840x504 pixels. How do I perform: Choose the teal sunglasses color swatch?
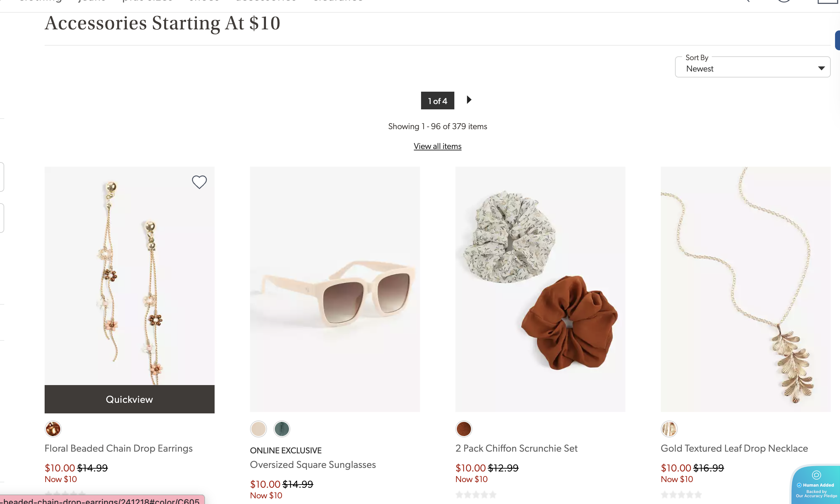pos(282,429)
